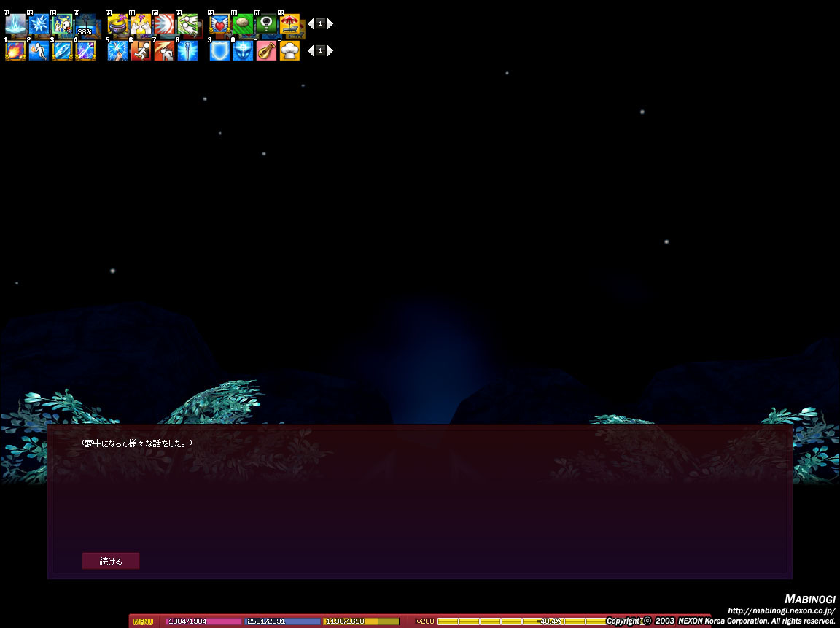
Task: Click the dialogue text 夢中になって様々な話をした
Action: (137, 443)
